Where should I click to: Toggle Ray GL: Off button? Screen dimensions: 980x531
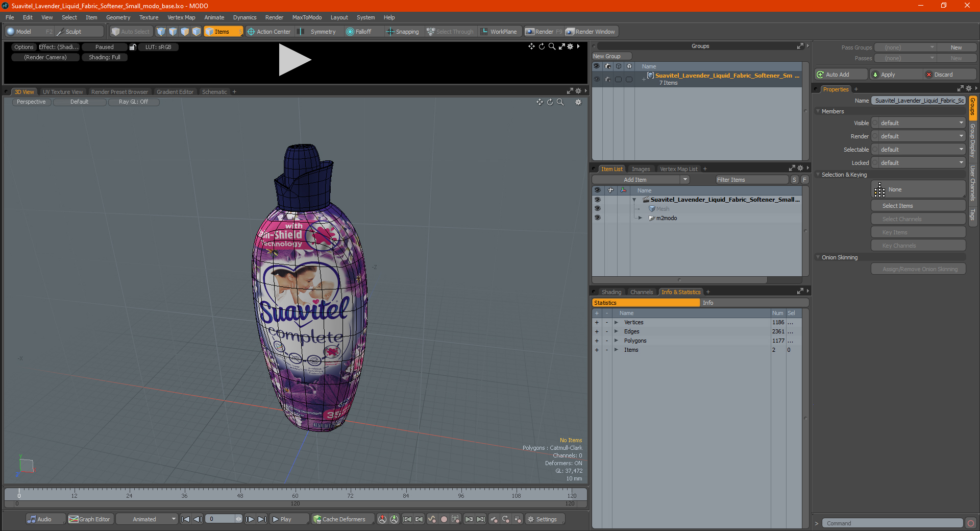click(134, 102)
